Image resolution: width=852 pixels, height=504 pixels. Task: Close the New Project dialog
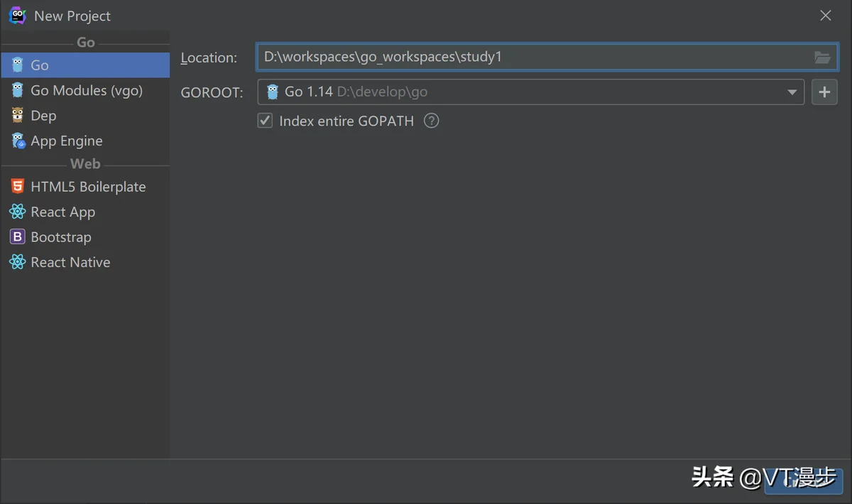(826, 16)
